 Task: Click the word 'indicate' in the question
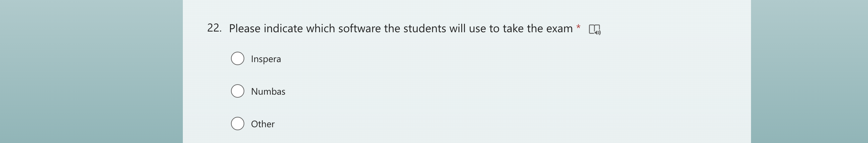click(x=283, y=29)
